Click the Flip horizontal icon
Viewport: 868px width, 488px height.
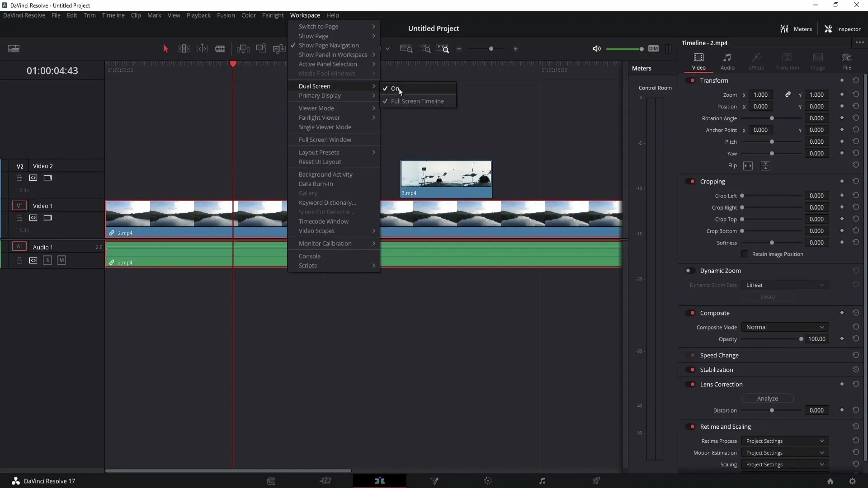coord(748,166)
